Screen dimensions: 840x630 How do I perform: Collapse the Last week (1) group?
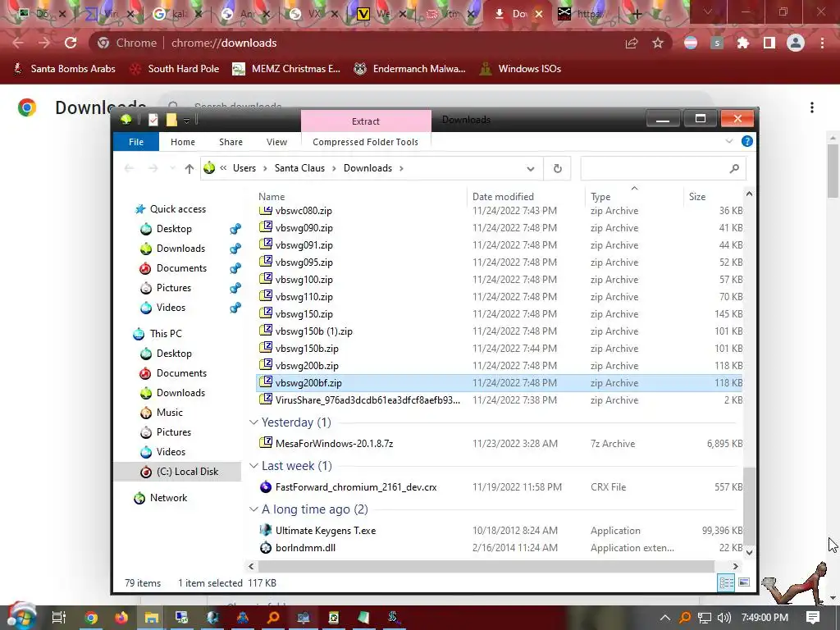[254, 466]
